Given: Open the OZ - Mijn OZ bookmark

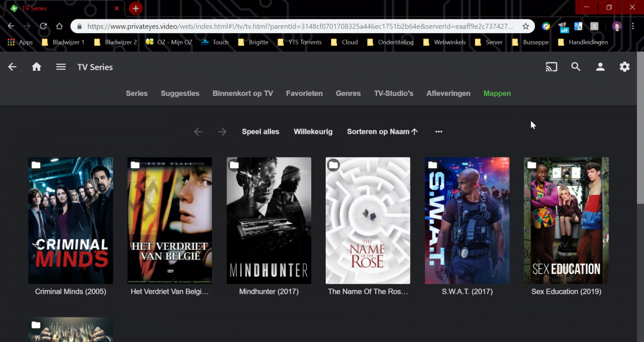Looking at the screenshot, I should pyautogui.click(x=169, y=42).
